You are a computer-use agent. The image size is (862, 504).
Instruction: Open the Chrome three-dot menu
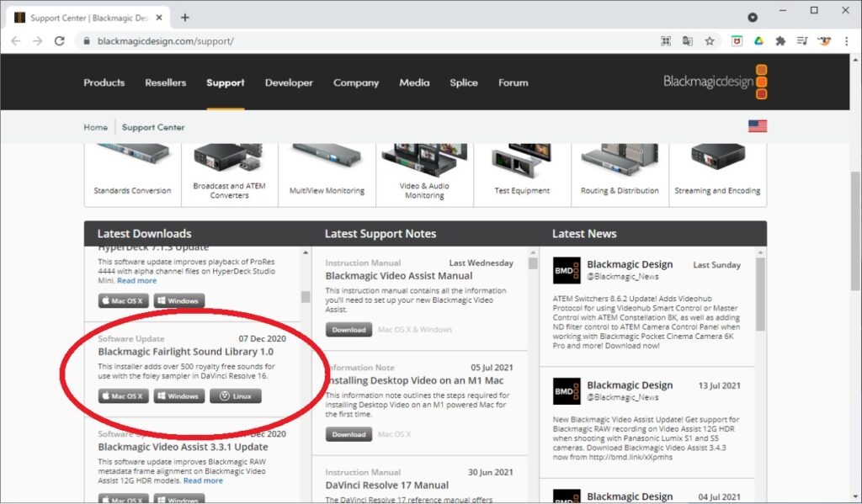coord(845,40)
